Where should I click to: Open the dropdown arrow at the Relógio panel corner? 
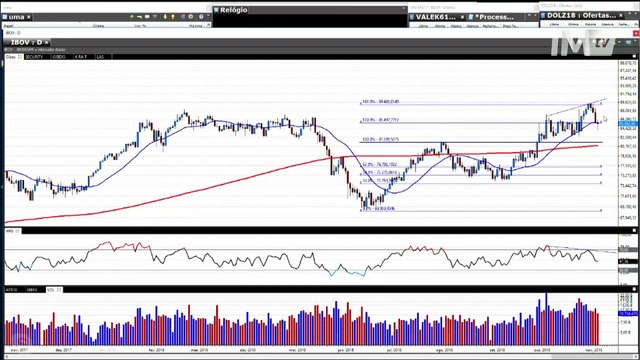404,8
